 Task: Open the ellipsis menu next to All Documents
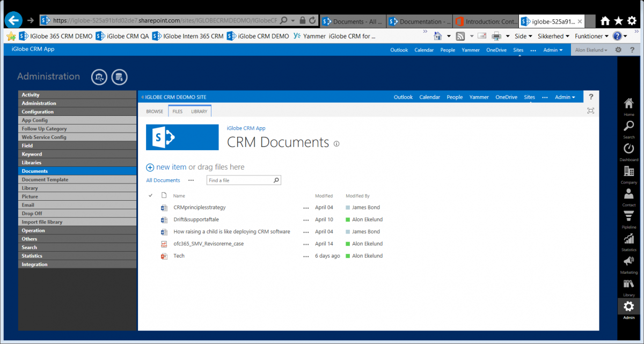(x=191, y=180)
